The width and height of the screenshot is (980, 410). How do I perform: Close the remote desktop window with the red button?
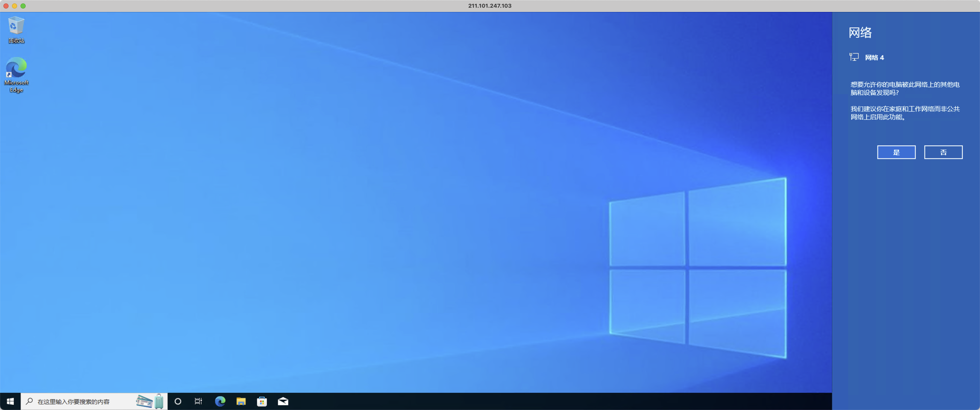(6, 6)
